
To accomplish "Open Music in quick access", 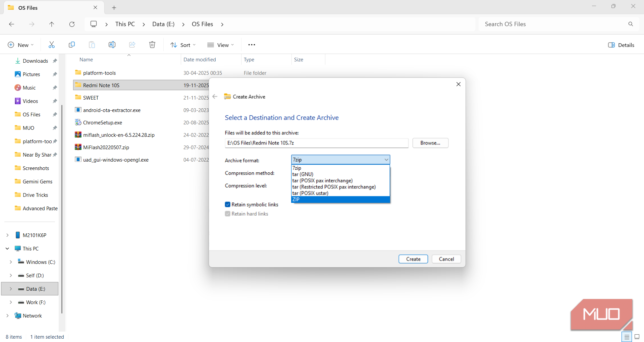I will coord(29,88).
